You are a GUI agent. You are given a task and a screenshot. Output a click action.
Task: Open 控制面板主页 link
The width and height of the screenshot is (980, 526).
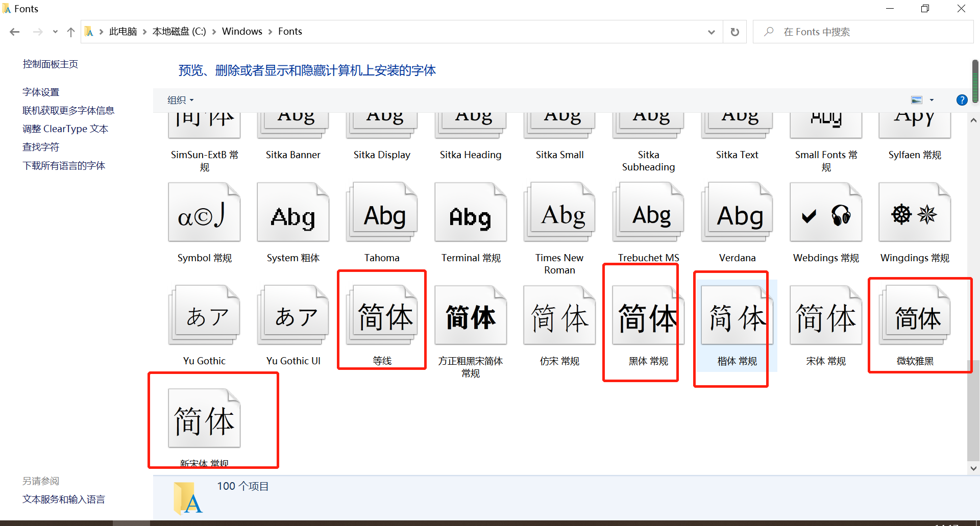(51, 64)
